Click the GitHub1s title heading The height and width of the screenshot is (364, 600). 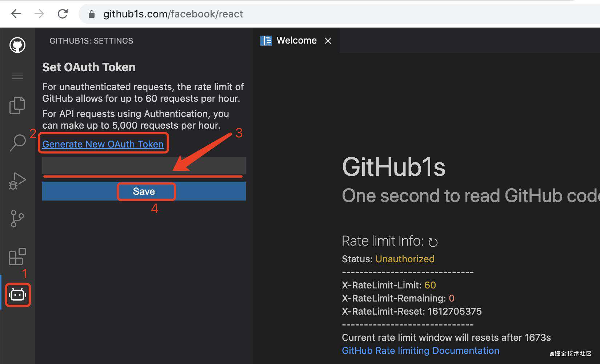[393, 167]
